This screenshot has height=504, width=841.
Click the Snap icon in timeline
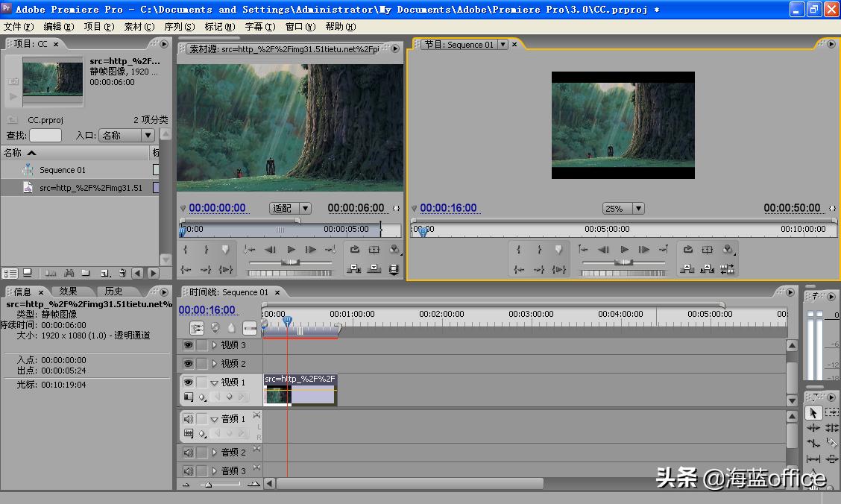(197, 327)
